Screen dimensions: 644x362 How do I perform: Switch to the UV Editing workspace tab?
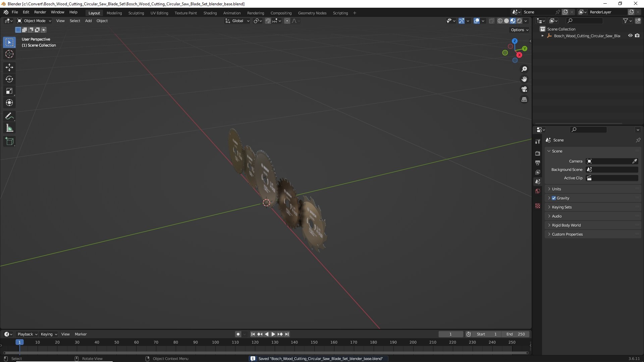(159, 13)
